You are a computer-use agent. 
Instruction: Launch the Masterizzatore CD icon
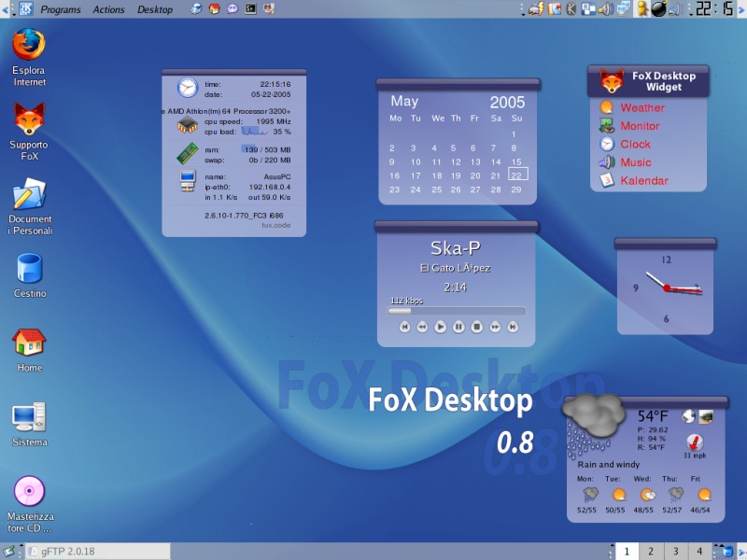tap(29, 491)
